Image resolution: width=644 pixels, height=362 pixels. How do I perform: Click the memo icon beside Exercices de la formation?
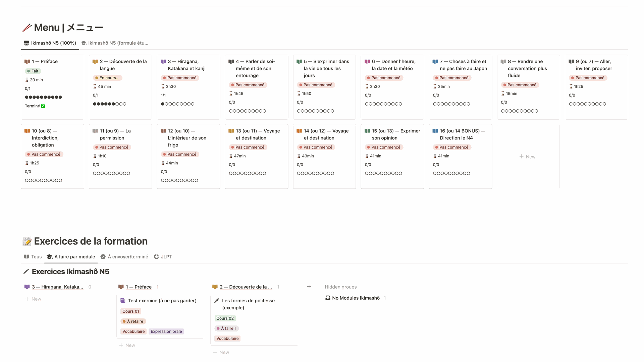[27, 241]
